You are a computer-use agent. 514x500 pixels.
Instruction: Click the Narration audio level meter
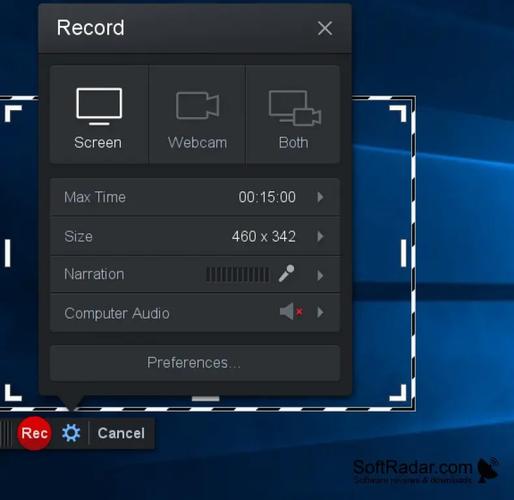(237, 275)
